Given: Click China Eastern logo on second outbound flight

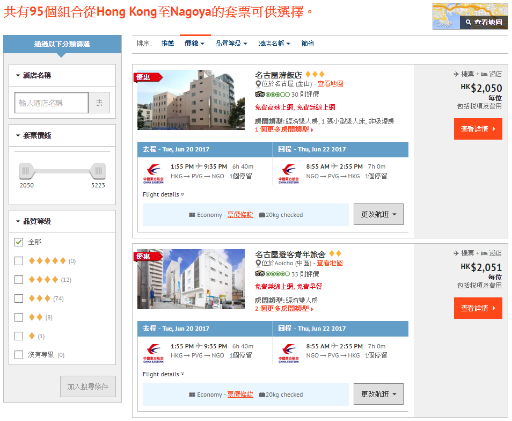Looking at the screenshot, I should coord(153,353).
